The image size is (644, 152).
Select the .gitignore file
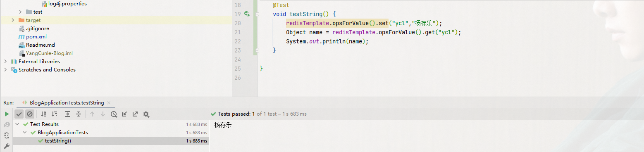coord(38,28)
